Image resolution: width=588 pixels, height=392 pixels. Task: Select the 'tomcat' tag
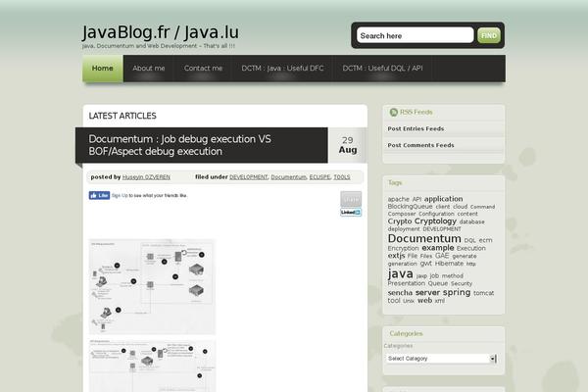tap(483, 293)
